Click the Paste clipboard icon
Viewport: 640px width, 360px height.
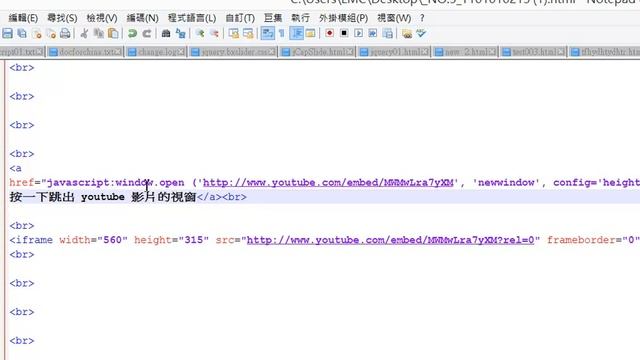[x=113, y=33]
